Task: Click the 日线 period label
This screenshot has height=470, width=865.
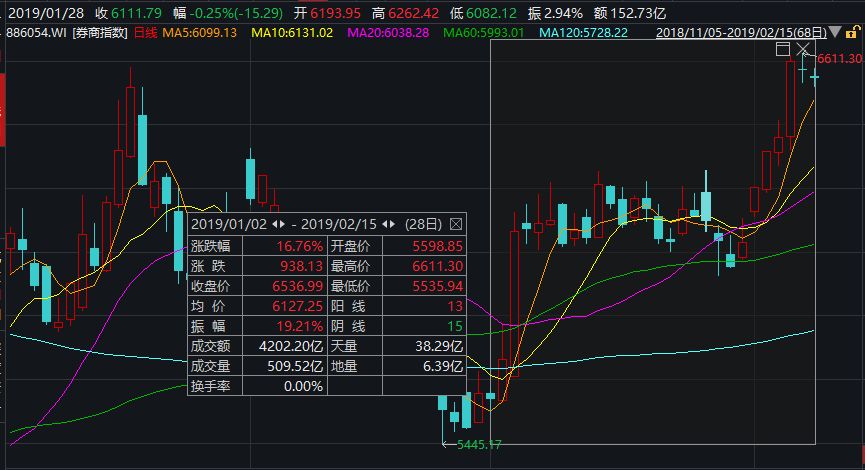Action: [x=146, y=33]
